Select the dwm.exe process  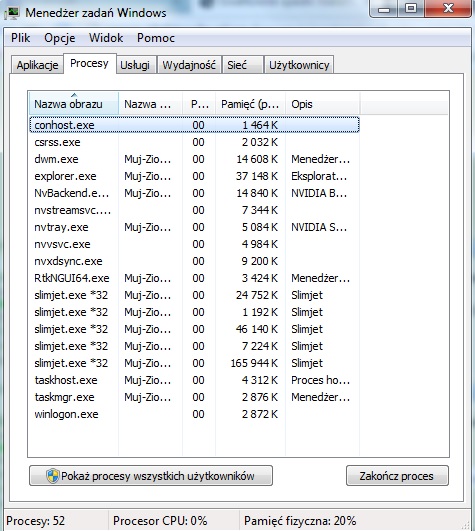(194, 159)
